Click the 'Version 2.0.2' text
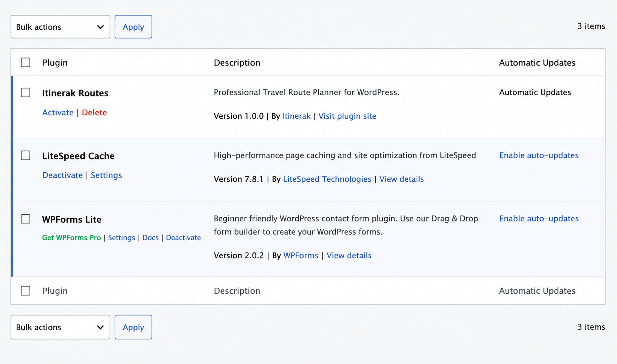Image resolution: width=617 pixels, height=364 pixels. [239, 256]
